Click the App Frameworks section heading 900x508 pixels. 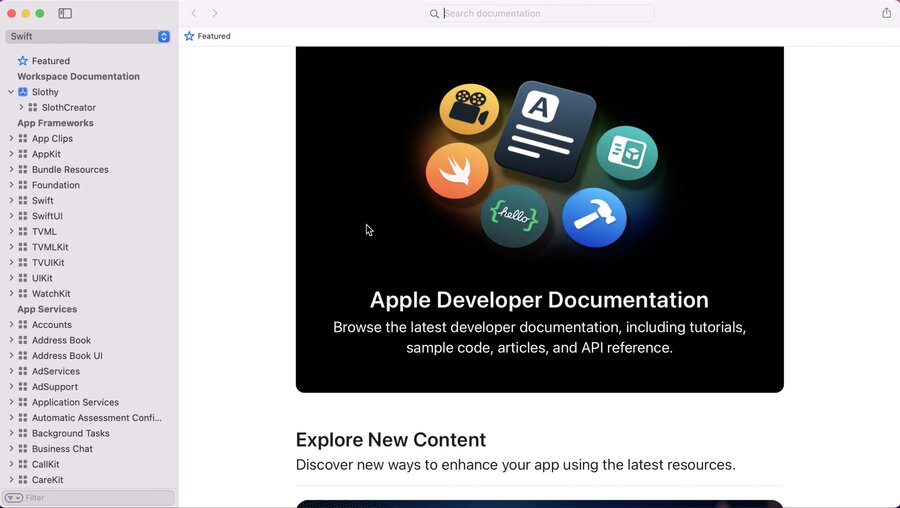55,123
